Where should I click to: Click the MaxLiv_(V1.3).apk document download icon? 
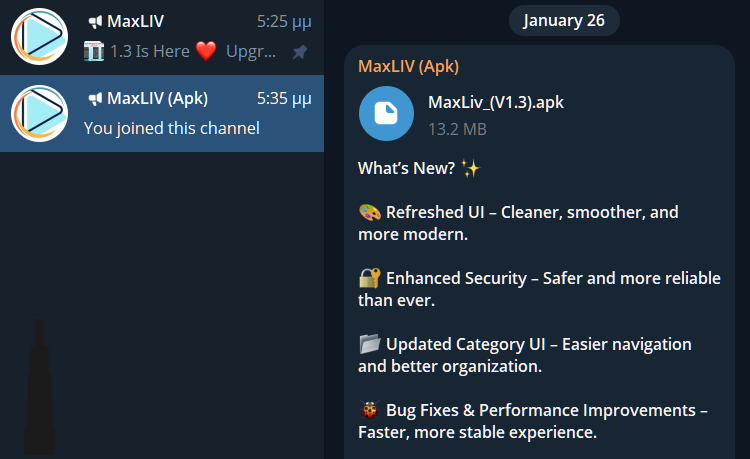tap(386, 113)
